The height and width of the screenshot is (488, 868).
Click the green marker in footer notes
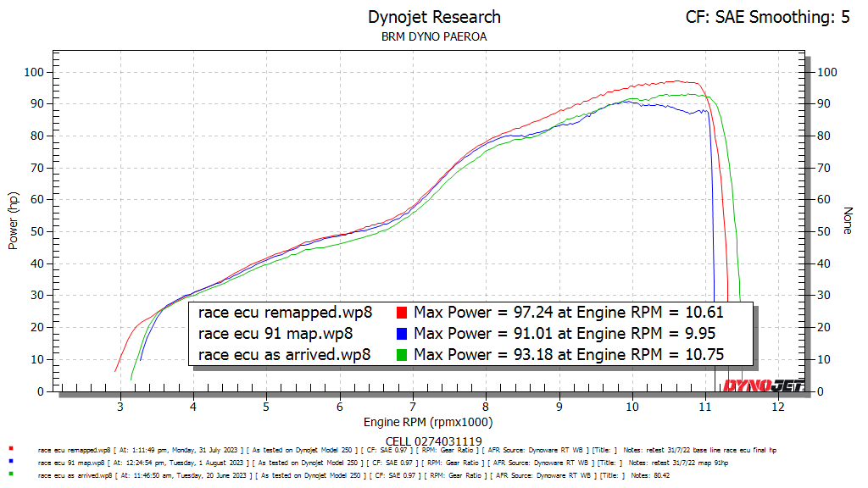click(11, 474)
